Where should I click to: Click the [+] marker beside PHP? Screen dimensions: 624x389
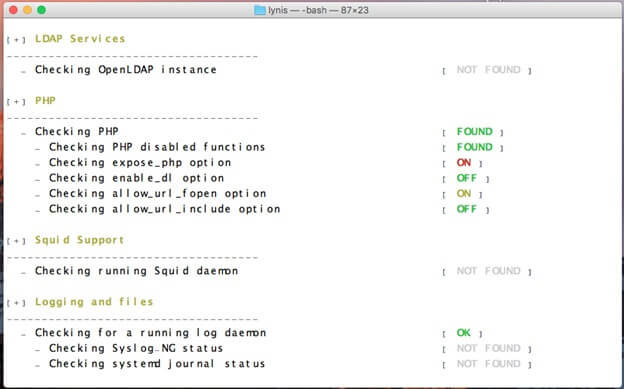[x=16, y=102]
